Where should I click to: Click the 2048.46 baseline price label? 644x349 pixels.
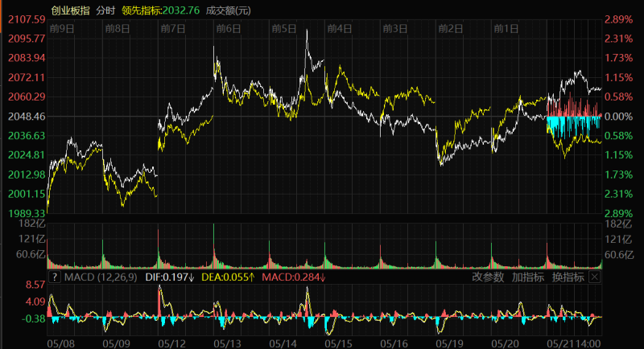coord(27,117)
